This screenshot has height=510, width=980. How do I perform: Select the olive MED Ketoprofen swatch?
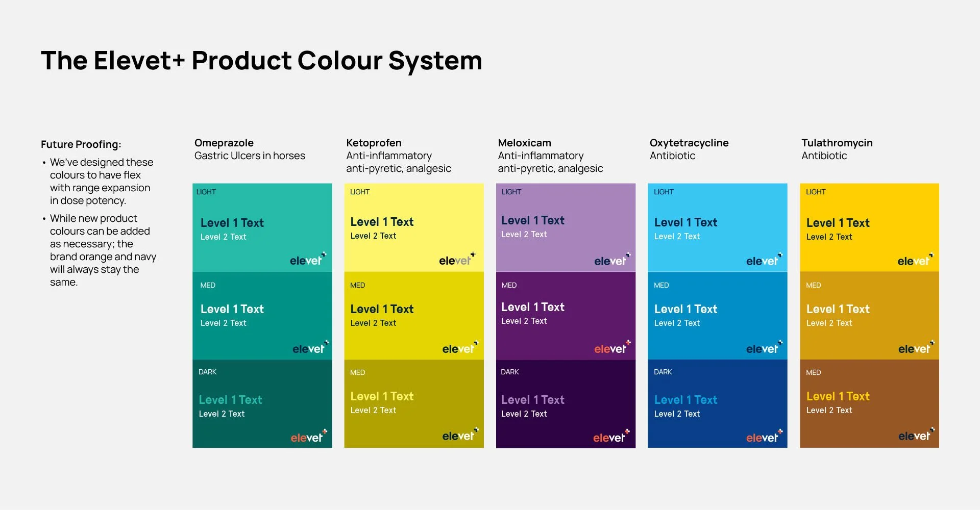tap(414, 404)
